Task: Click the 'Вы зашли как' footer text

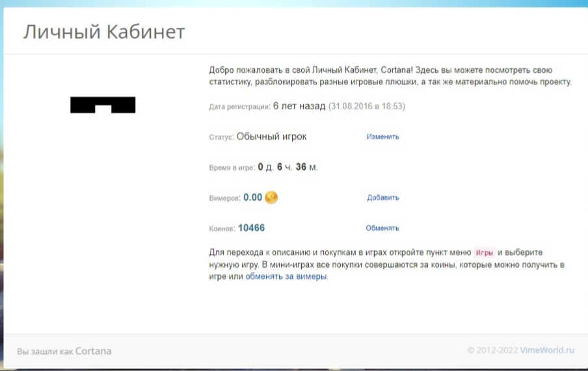Action: [x=45, y=352]
